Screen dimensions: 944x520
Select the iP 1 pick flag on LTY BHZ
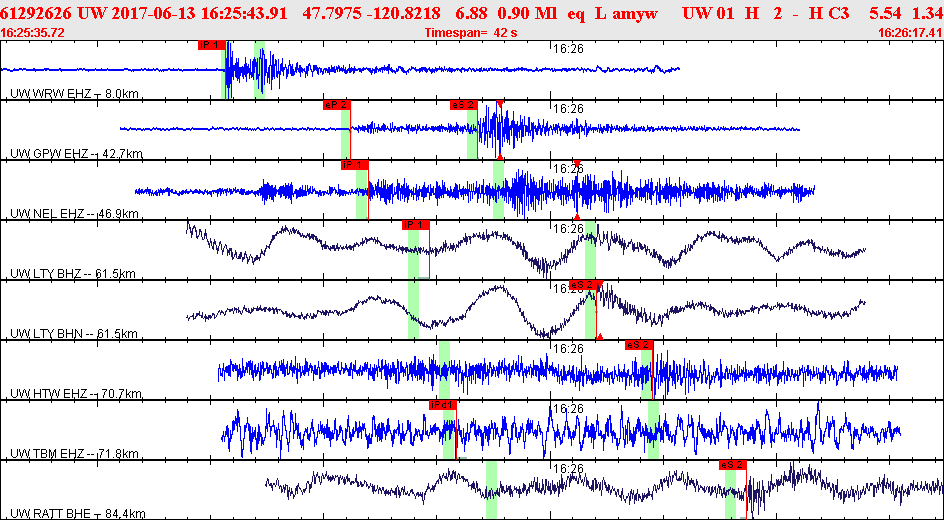tap(416, 224)
